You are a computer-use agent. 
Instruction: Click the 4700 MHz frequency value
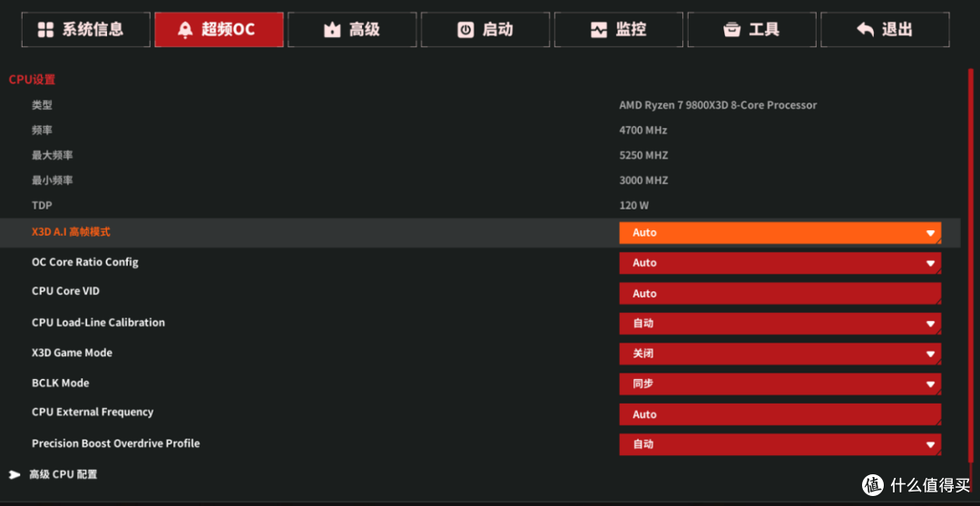[643, 130]
